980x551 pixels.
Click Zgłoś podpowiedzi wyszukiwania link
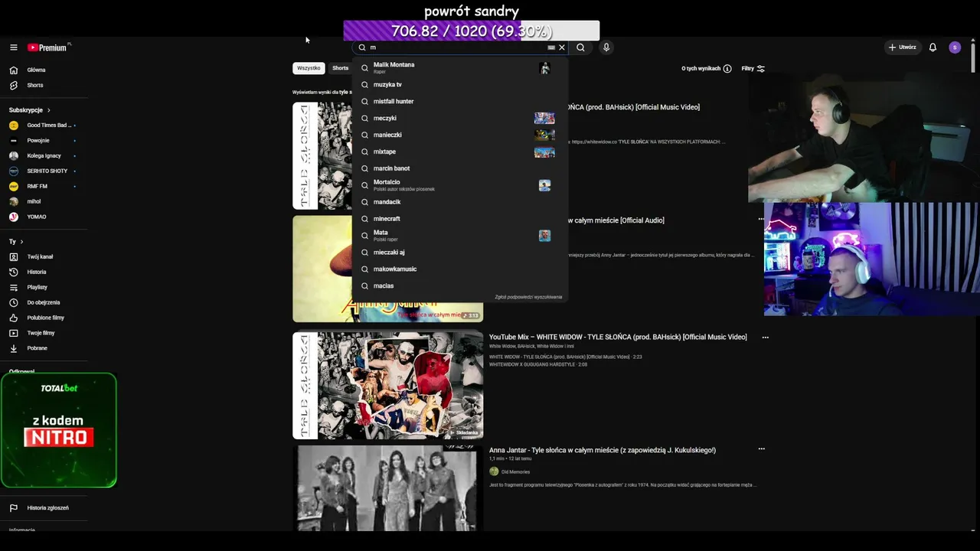pos(528,297)
